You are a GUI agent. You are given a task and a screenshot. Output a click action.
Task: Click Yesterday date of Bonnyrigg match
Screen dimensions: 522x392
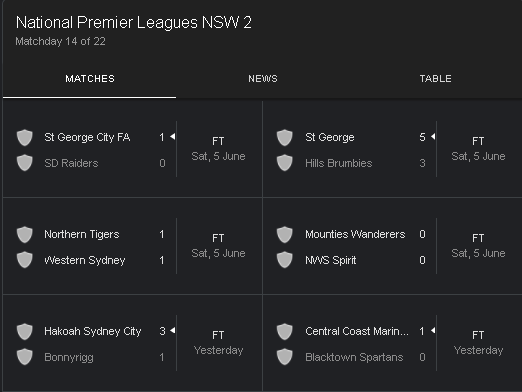tap(218, 350)
